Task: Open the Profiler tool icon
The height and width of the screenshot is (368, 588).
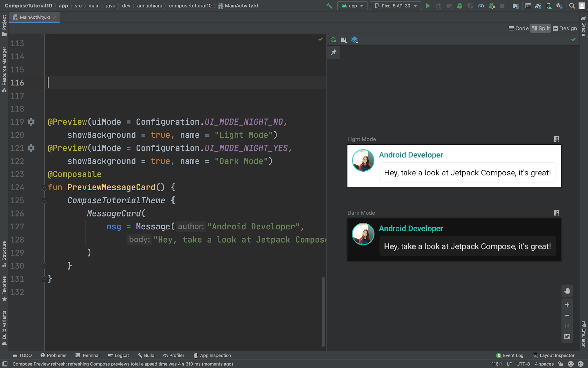Action: (x=166, y=355)
